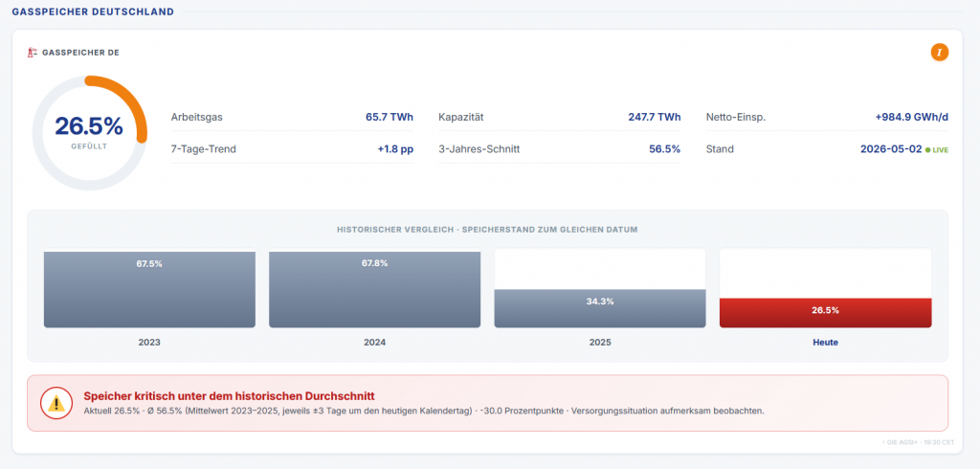Click the Kapazität value 247.7 TWh
This screenshot has width=980, height=469.
(655, 117)
